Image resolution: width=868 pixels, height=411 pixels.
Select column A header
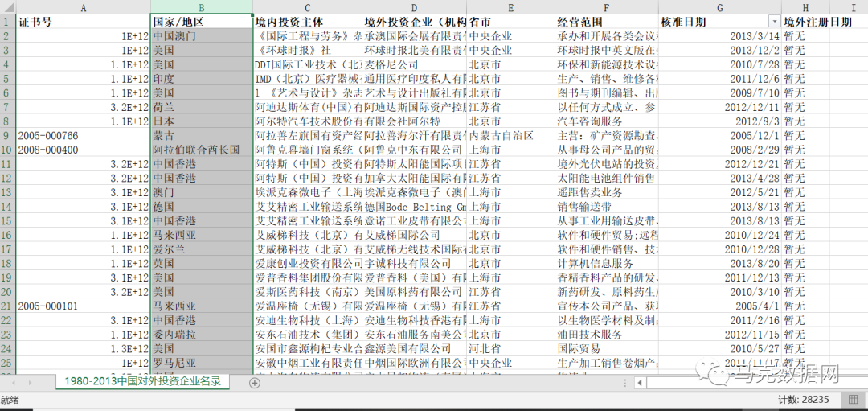(83, 7)
